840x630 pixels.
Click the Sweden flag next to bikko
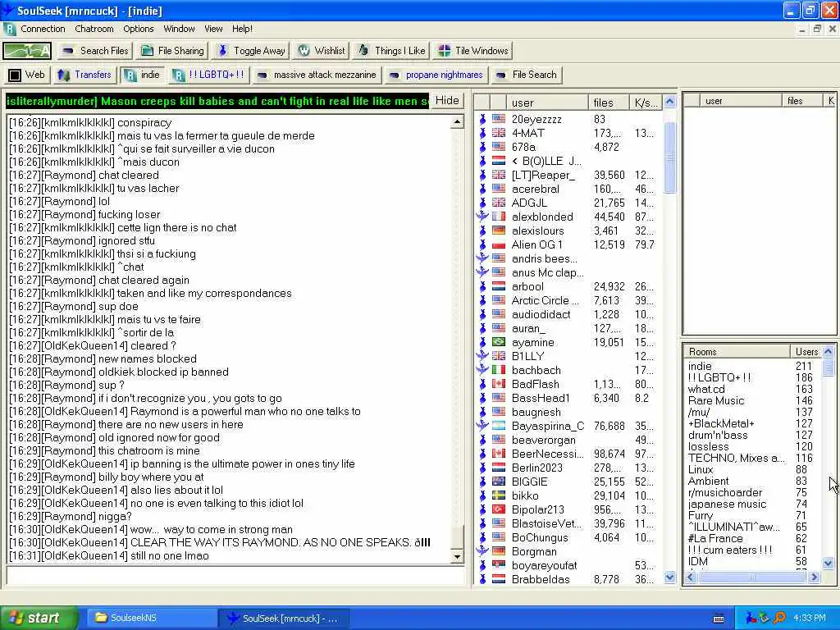[499, 495]
